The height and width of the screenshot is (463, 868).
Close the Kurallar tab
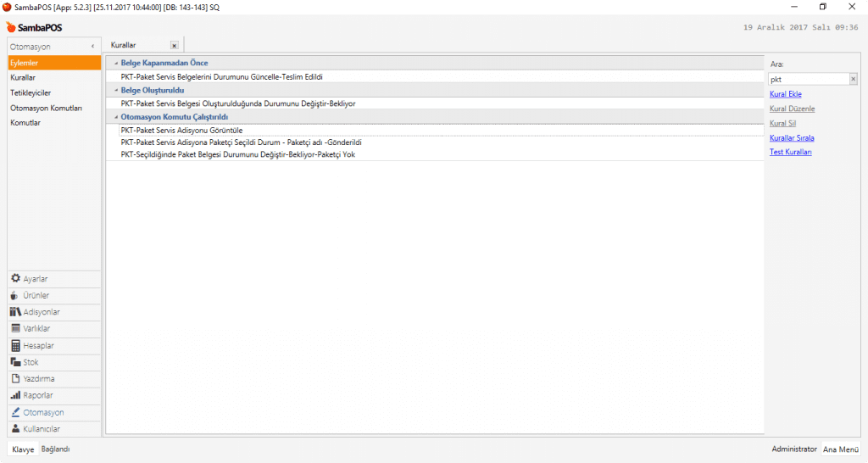click(x=174, y=46)
